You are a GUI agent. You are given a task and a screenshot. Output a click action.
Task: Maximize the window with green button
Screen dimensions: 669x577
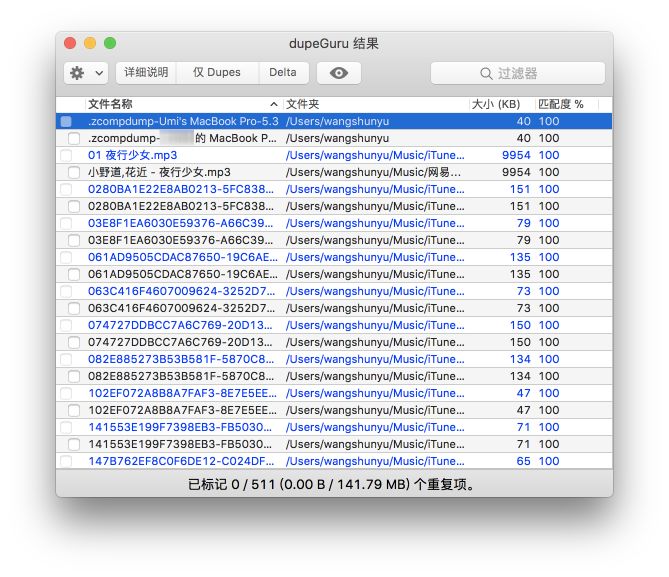click(x=110, y=43)
